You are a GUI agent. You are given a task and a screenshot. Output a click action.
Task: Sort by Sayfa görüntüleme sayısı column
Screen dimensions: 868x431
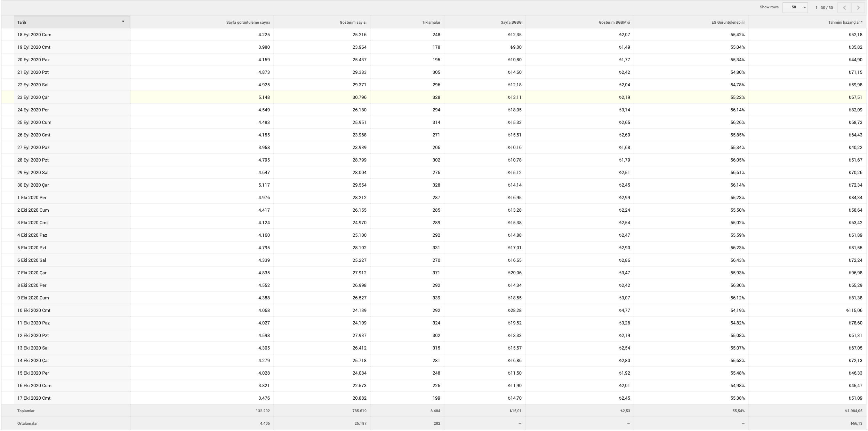coord(248,22)
